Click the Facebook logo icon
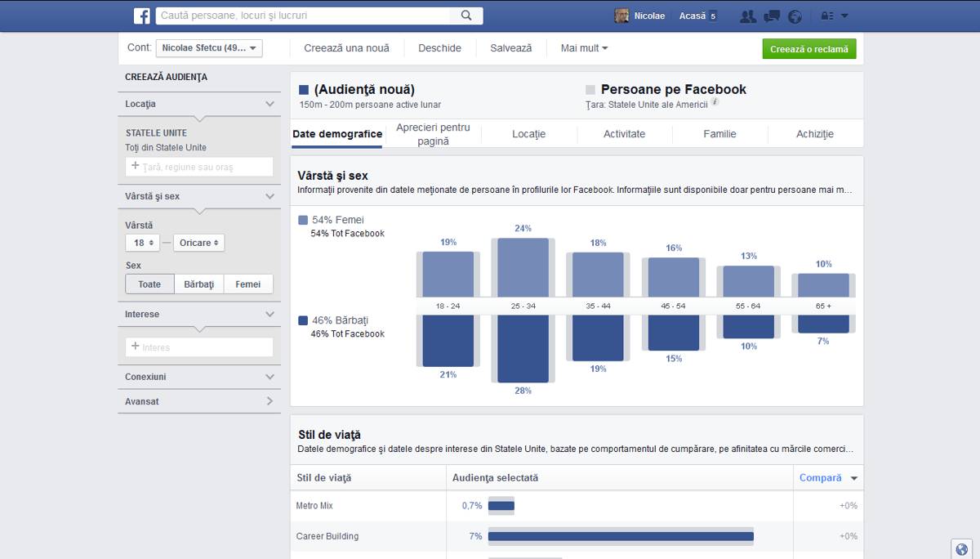 (x=142, y=16)
